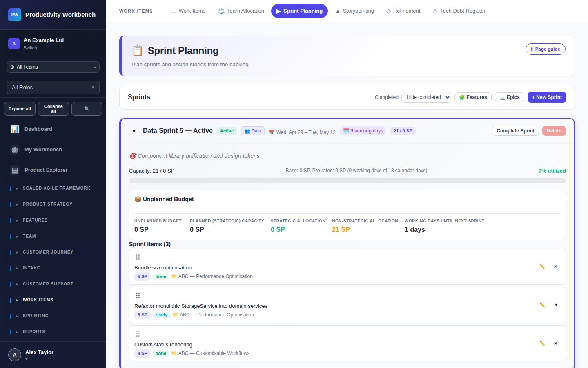Open the My Workbench sidebar icon
This screenshot has width=588, height=368.
tap(15, 150)
